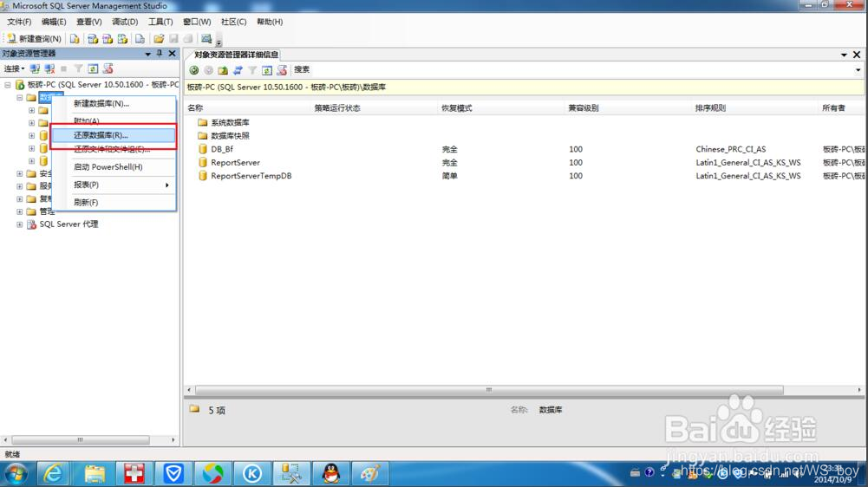
Task: Click the 兼容级别 column header
Action: point(629,108)
